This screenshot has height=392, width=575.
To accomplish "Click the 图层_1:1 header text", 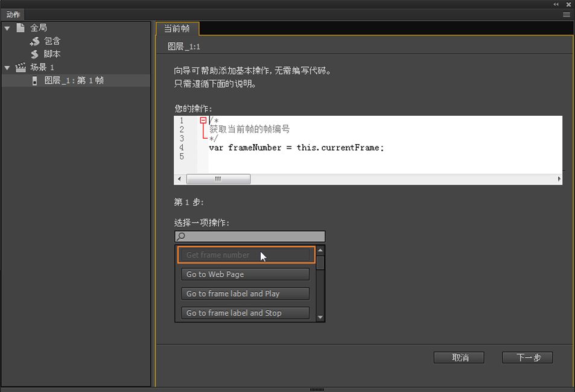I will [183, 46].
